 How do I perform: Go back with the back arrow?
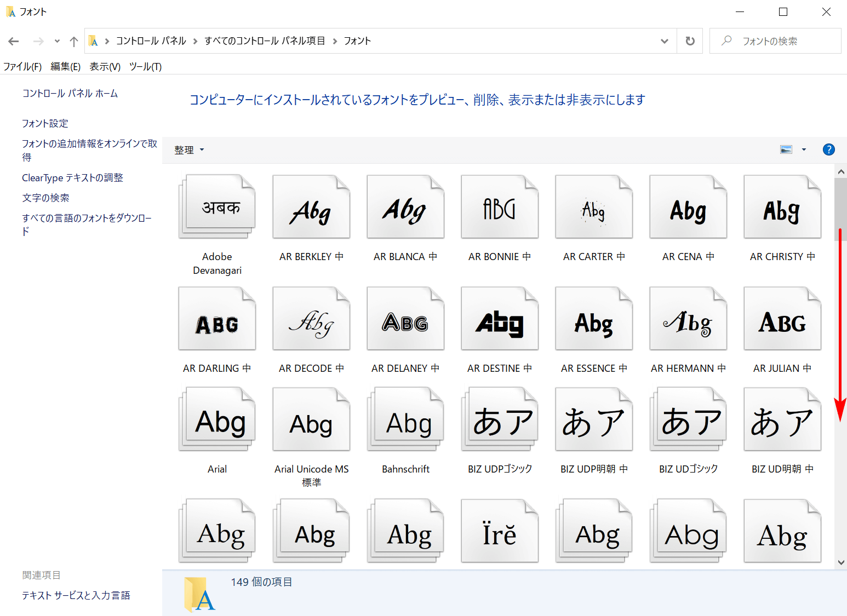(14, 41)
